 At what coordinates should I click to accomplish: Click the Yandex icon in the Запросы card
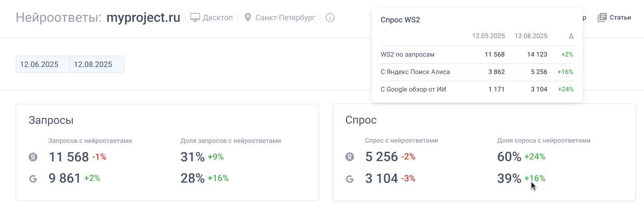(33, 157)
